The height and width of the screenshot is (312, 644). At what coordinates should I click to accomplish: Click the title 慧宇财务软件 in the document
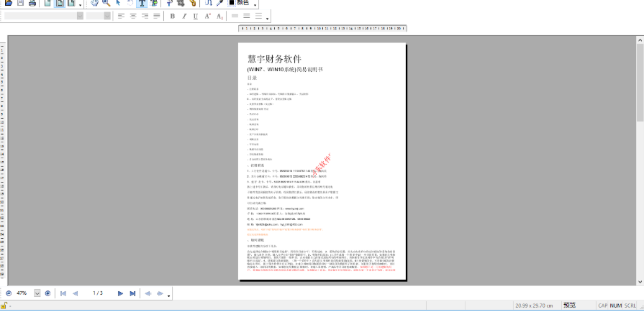[x=275, y=59]
